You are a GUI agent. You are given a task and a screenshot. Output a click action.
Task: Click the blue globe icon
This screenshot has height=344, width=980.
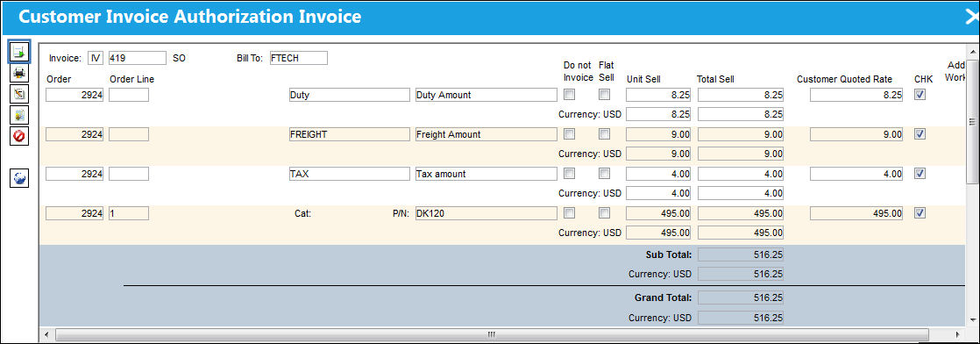pos(19,178)
